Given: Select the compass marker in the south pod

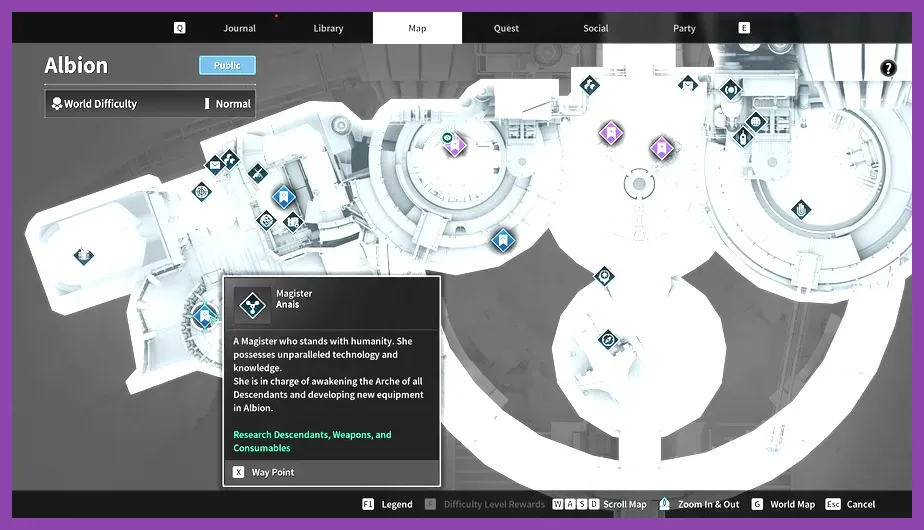Looking at the screenshot, I should pos(608,340).
